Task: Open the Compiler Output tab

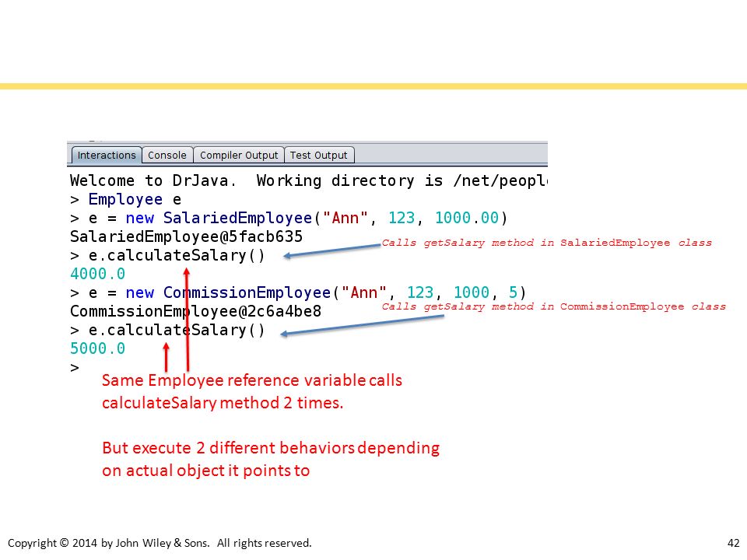Action: tap(239, 156)
